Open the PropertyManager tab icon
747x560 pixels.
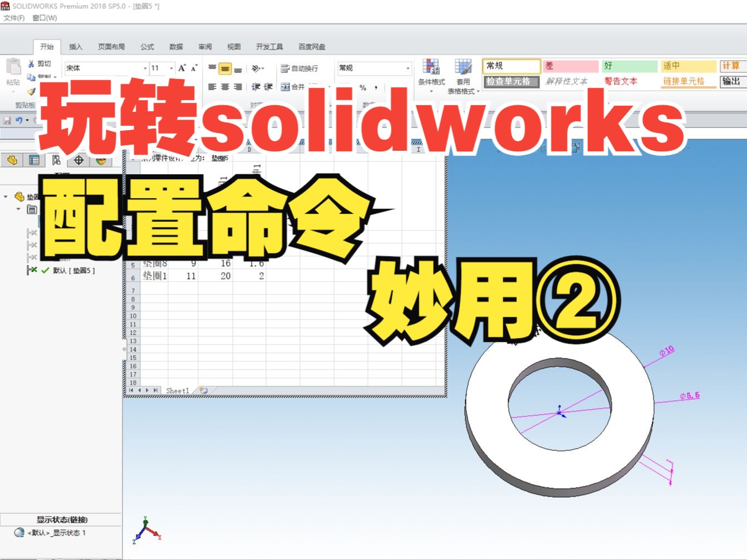point(34,160)
